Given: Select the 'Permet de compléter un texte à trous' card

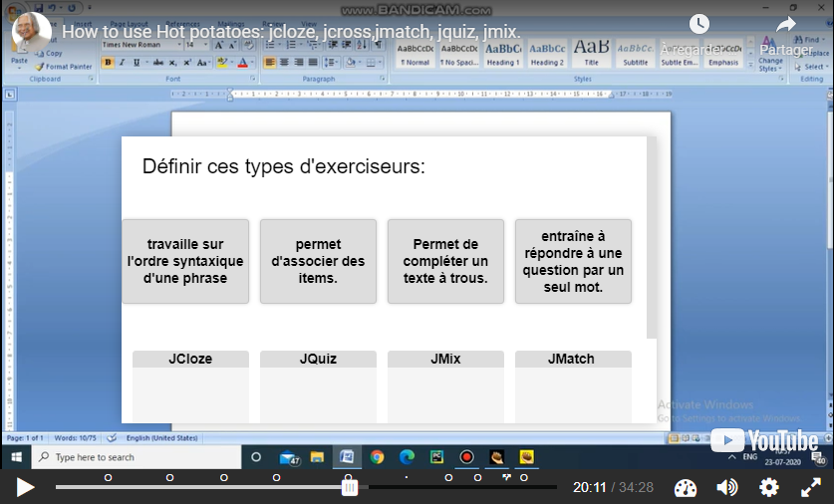Looking at the screenshot, I should click(x=445, y=261).
